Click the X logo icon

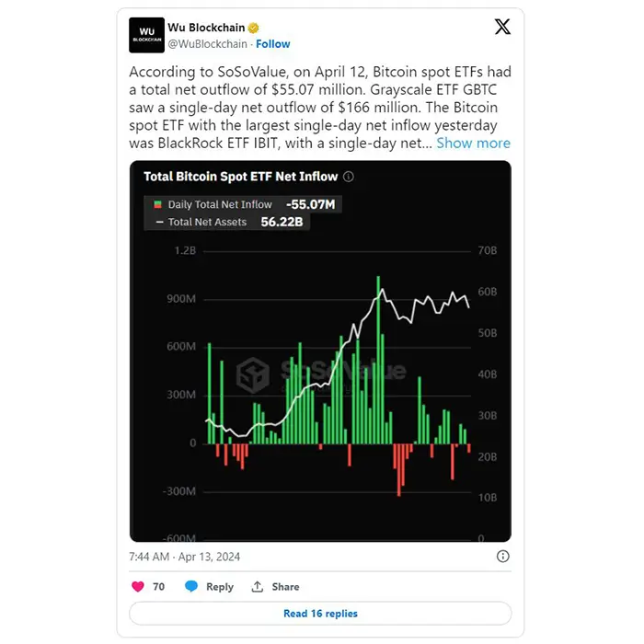coord(502,27)
